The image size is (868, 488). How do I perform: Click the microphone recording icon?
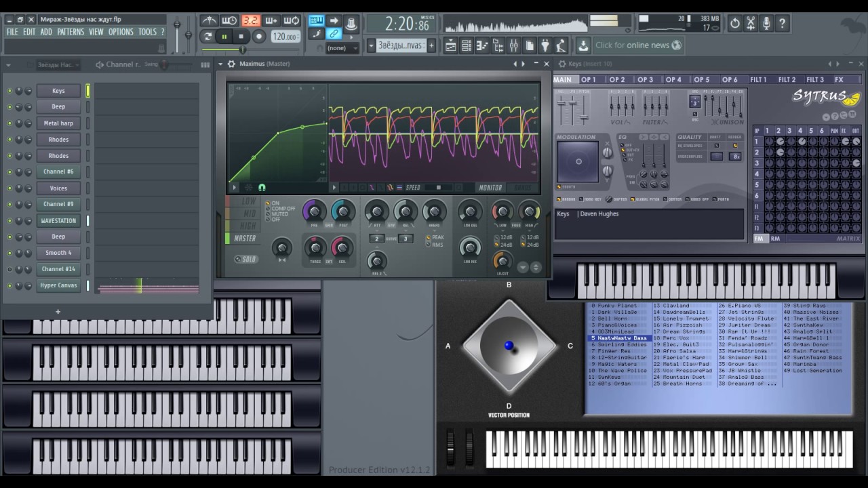pos(766,24)
